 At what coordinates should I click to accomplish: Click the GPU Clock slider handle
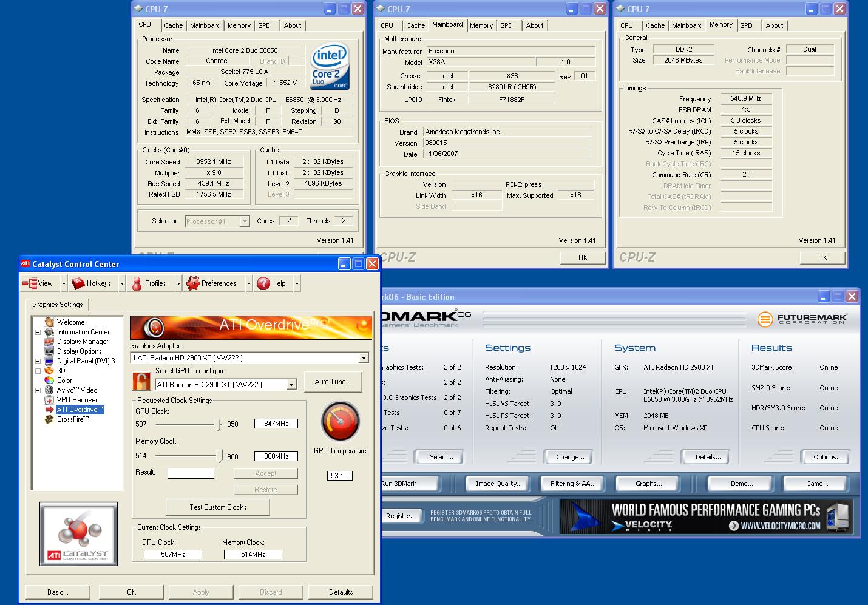pyautogui.click(x=219, y=425)
